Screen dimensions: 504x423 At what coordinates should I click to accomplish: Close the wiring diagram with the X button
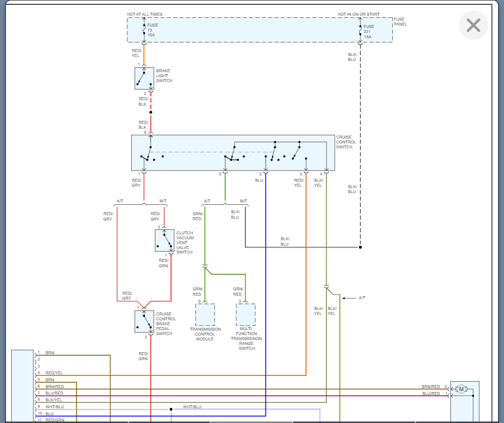473,25
